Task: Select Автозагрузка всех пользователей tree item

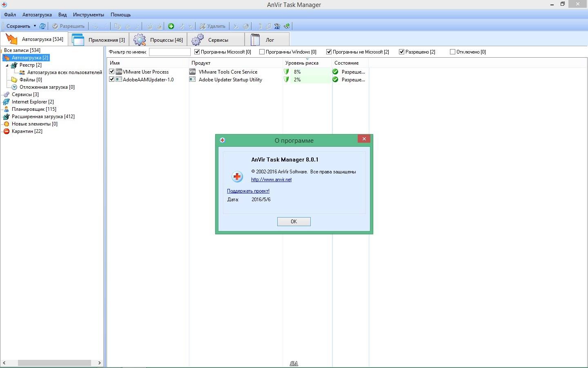Action: (65, 72)
